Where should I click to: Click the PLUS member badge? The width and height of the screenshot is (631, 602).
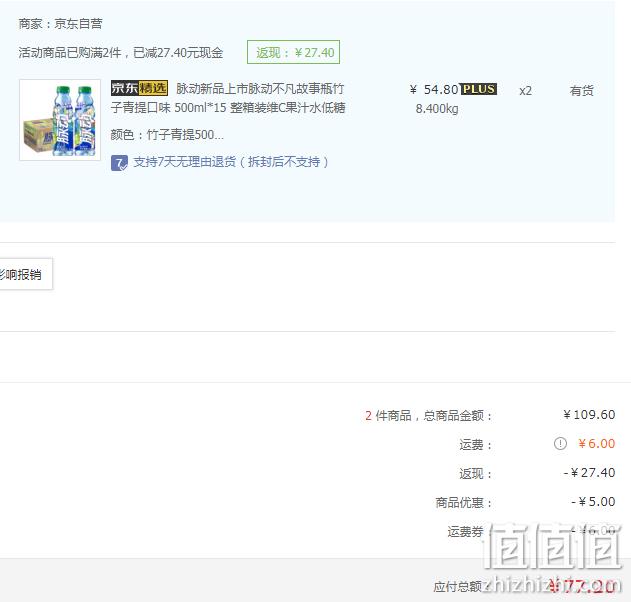click(x=479, y=89)
